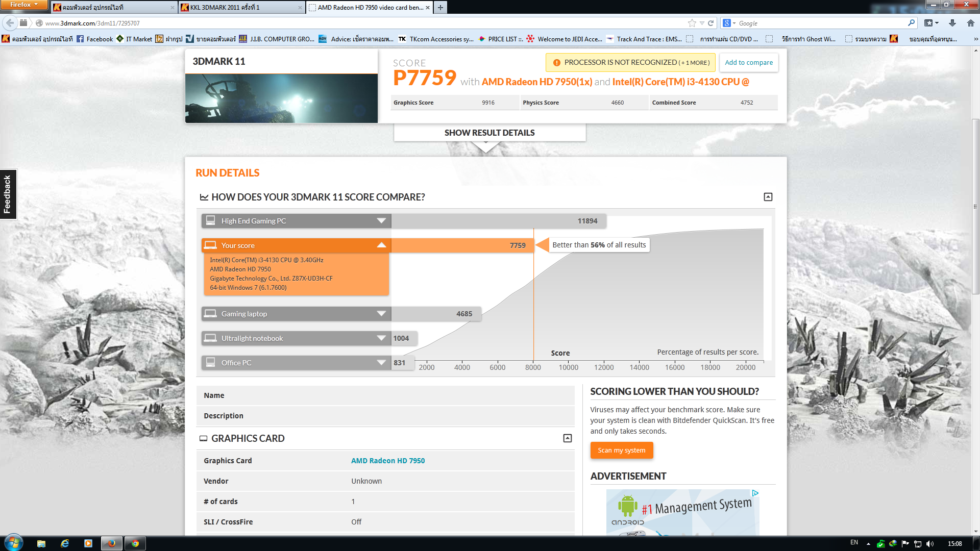Open the AMD Radeon HD 7950 link

tap(387, 461)
